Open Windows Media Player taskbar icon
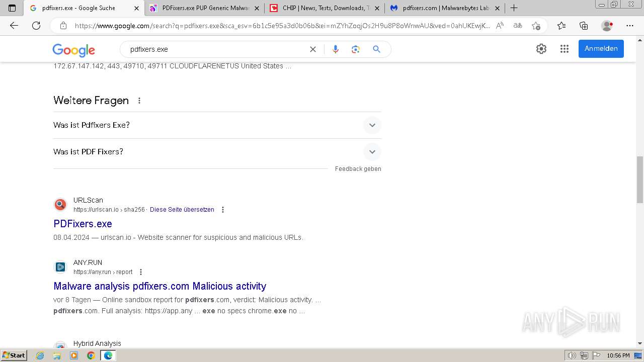The height and width of the screenshot is (362, 644). (x=74, y=355)
